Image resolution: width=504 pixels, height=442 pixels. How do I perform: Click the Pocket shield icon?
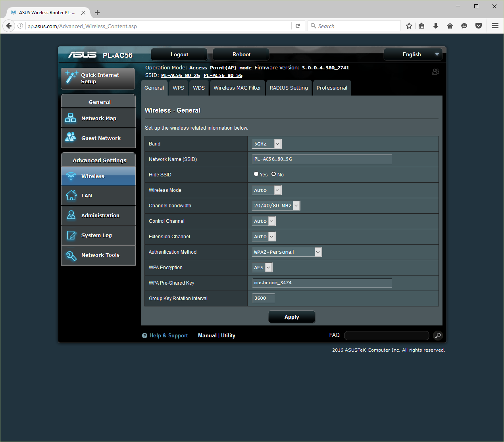click(479, 26)
